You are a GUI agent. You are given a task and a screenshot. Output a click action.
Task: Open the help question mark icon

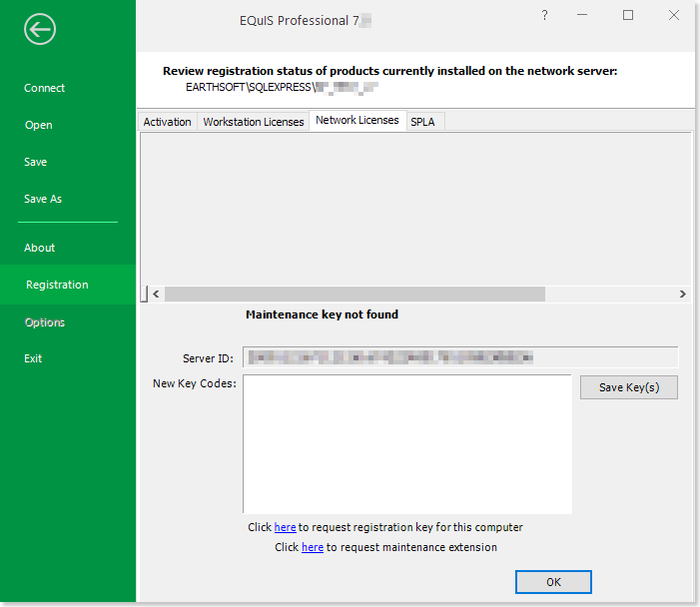click(x=544, y=16)
